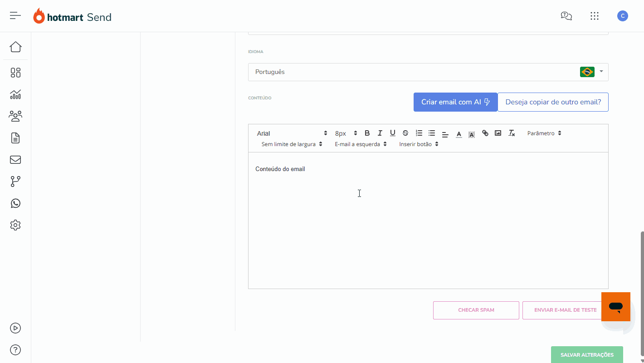This screenshot has height=363, width=644.
Task: Expand the Idioma Português dropdown
Action: click(x=428, y=72)
